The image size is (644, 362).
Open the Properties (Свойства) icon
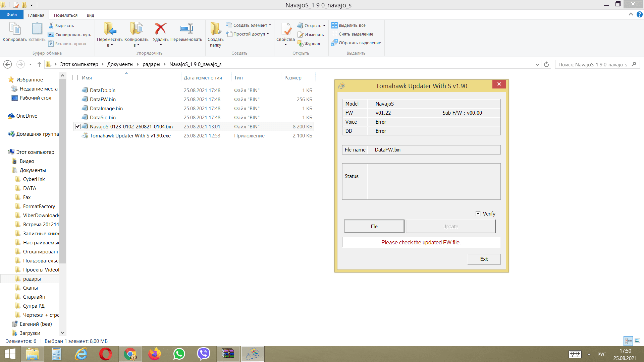click(285, 29)
